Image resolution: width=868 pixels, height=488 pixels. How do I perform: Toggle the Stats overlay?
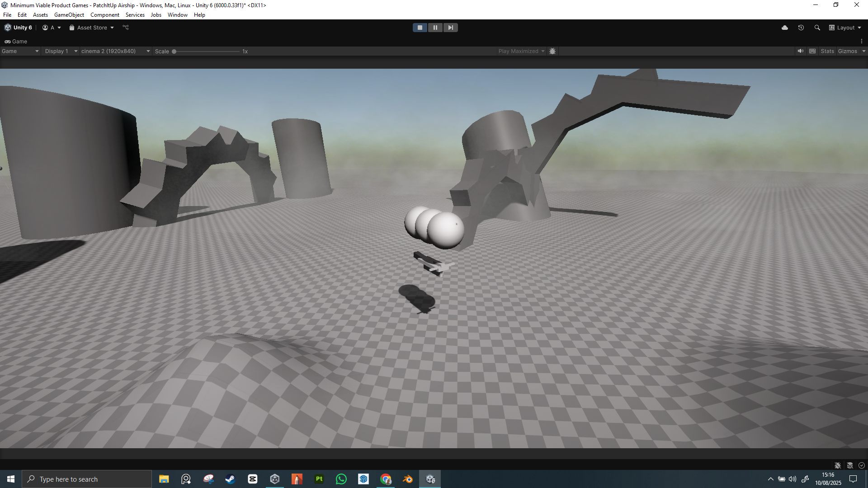pyautogui.click(x=827, y=51)
